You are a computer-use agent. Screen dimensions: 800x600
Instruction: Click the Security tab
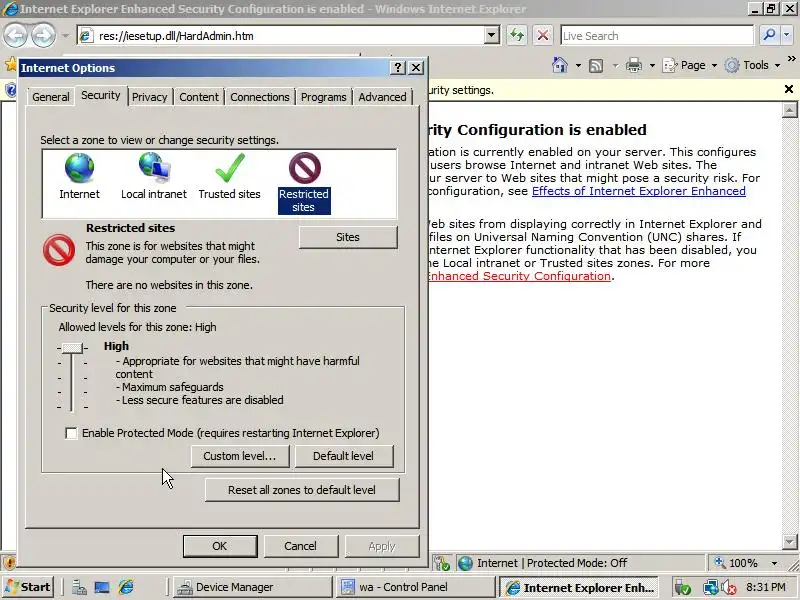[101, 95]
